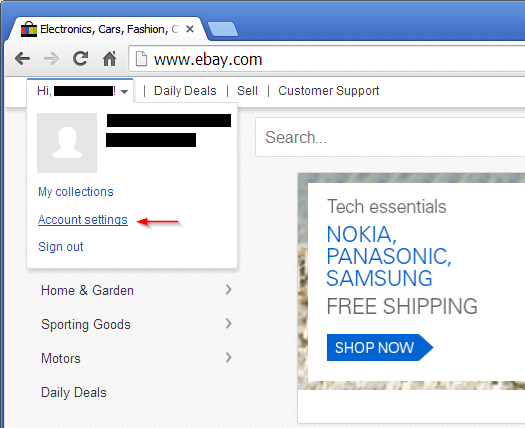Go back with the browser back arrow
The width and height of the screenshot is (525, 428).
22,59
